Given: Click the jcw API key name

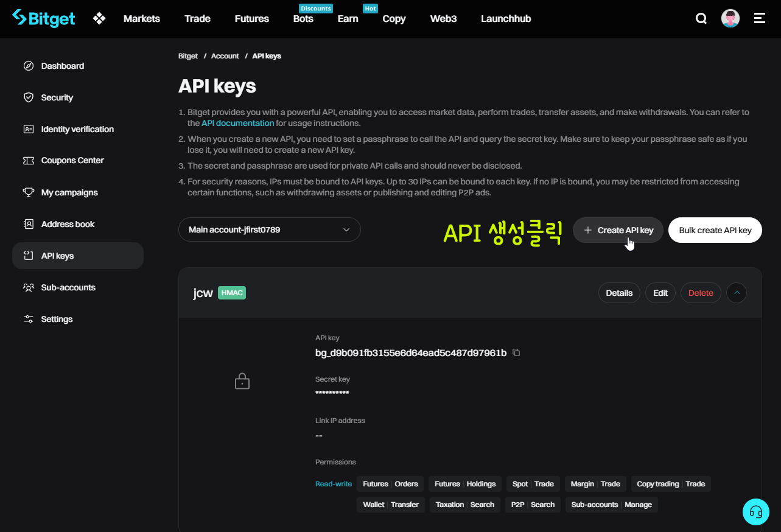Looking at the screenshot, I should tap(203, 293).
